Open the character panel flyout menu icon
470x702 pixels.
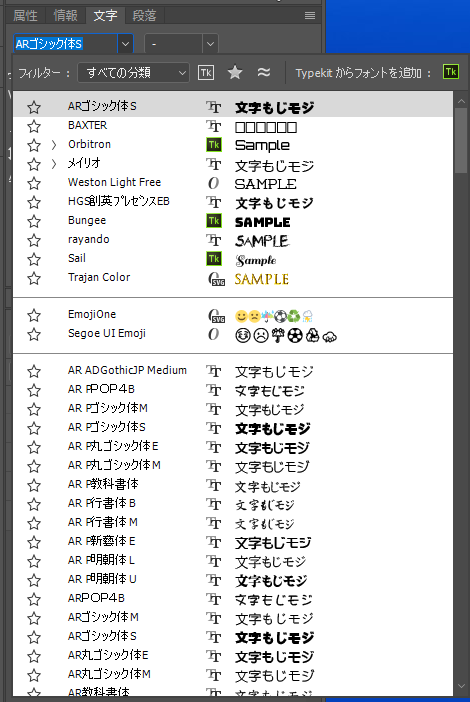coord(310,16)
